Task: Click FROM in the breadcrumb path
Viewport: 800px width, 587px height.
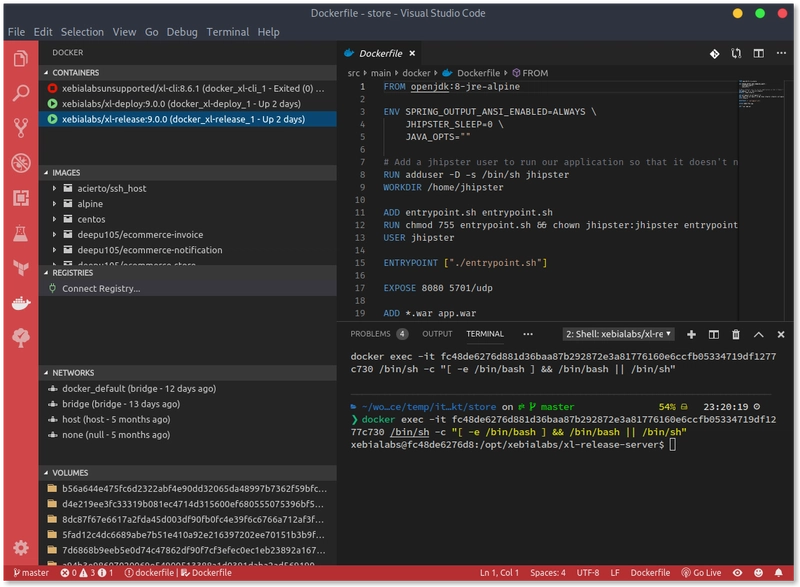Action: (530, 73)
